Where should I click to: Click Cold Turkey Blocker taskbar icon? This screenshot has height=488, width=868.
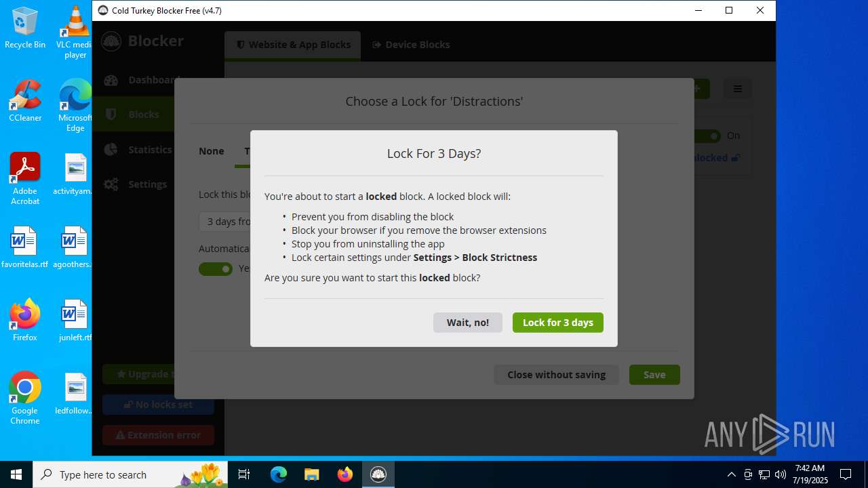[378, 474]
